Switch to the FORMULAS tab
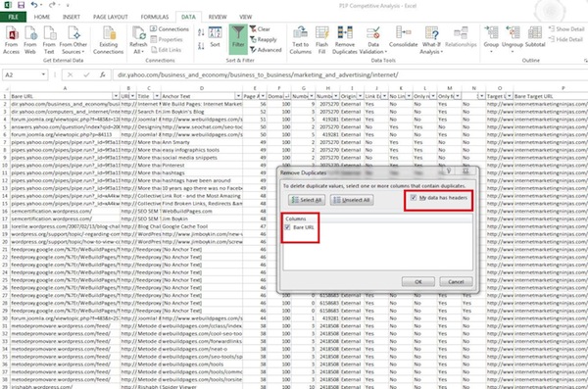The width and height of the screenshot is (588, 389). pyautogui.click(x=155, y=17)
